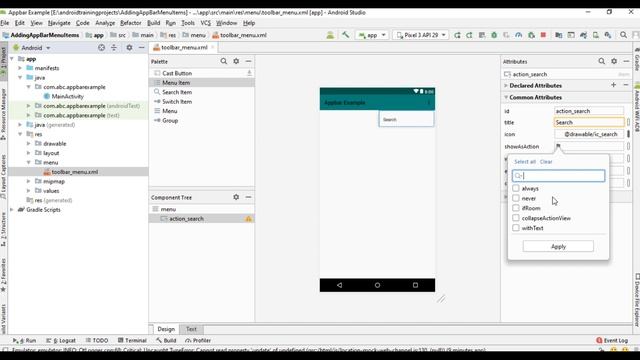The height and width of the screenshot is (360, 640).
Task: Click the id field action_search
Action: (x=589, y=111)
